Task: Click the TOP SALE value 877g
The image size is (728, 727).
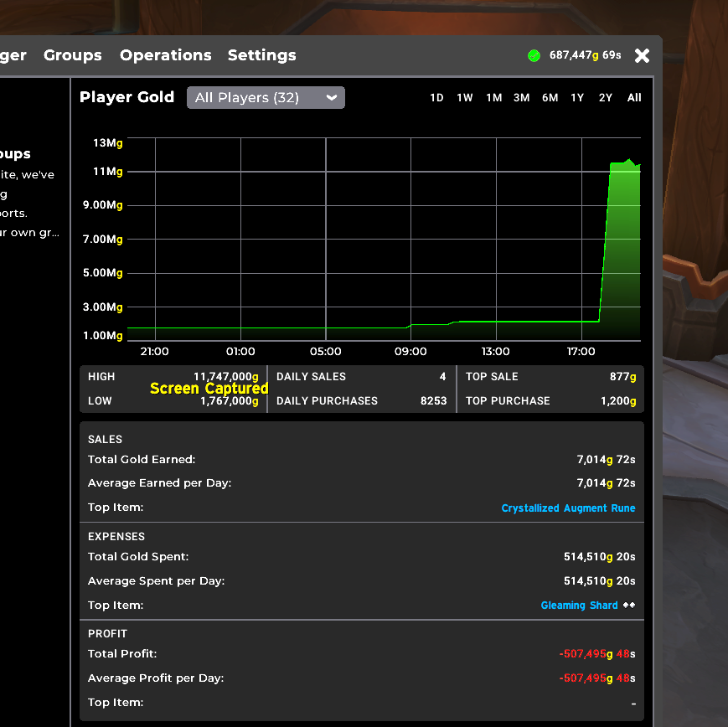Action: tap(622, 377)
